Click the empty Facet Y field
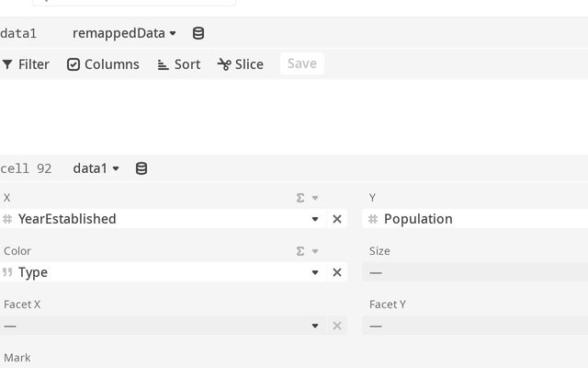Viewport: 588px width, 368px height. pyautogui.click(x=475, y=326)
